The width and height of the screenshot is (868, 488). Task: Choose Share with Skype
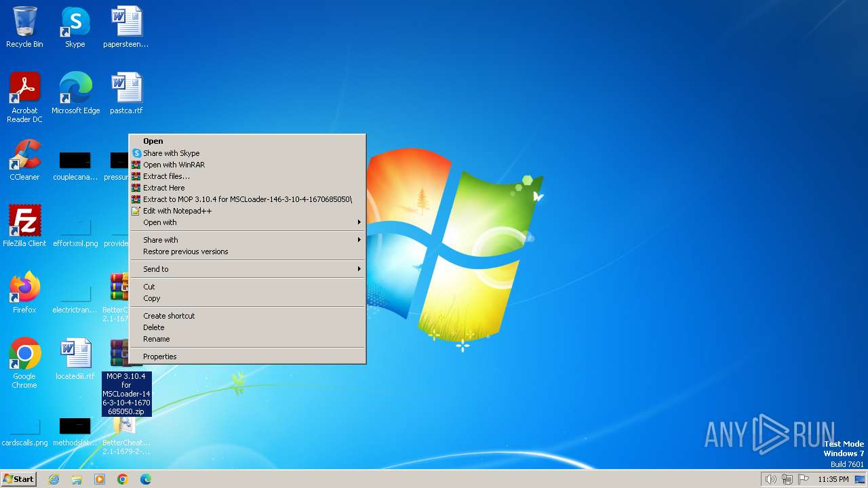tap(248, 153)
